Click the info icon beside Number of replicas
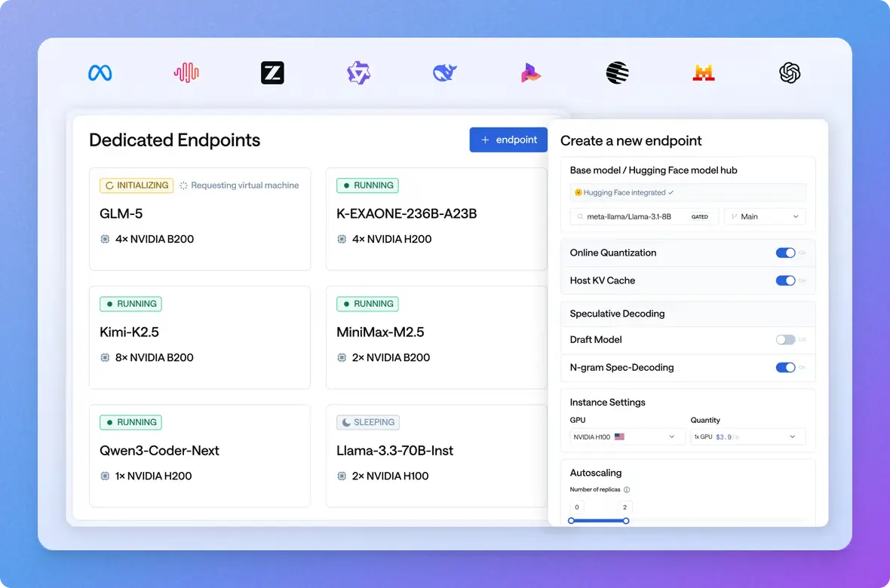 [x=627, y=490]
